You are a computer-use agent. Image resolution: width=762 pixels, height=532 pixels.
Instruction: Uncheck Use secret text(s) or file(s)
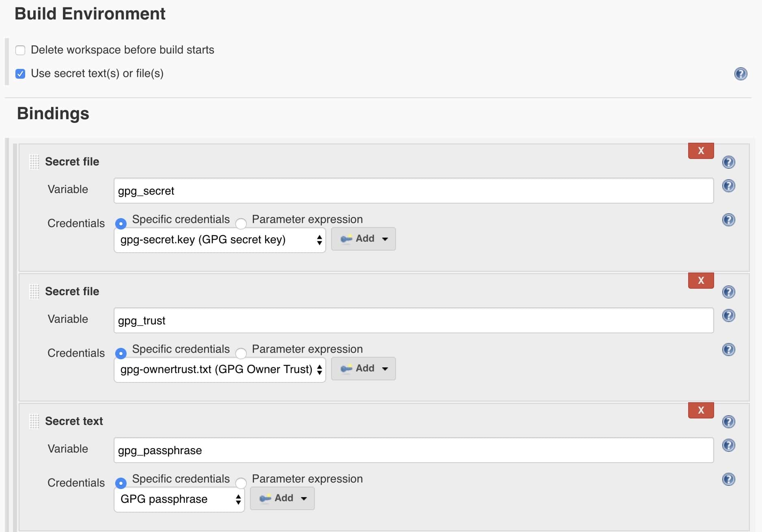click(x=20, y=73)
